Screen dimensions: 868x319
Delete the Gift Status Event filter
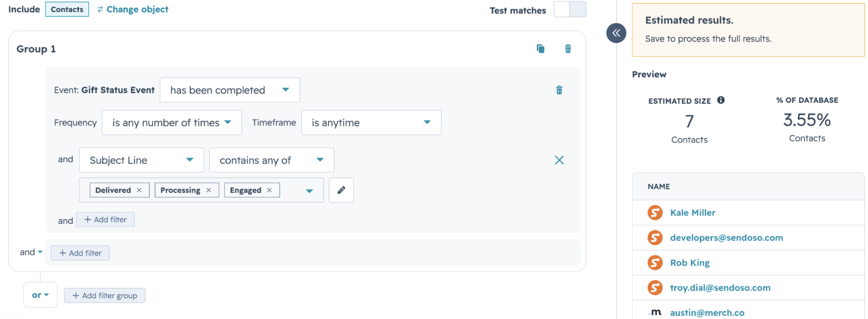(x=559, y=90)
